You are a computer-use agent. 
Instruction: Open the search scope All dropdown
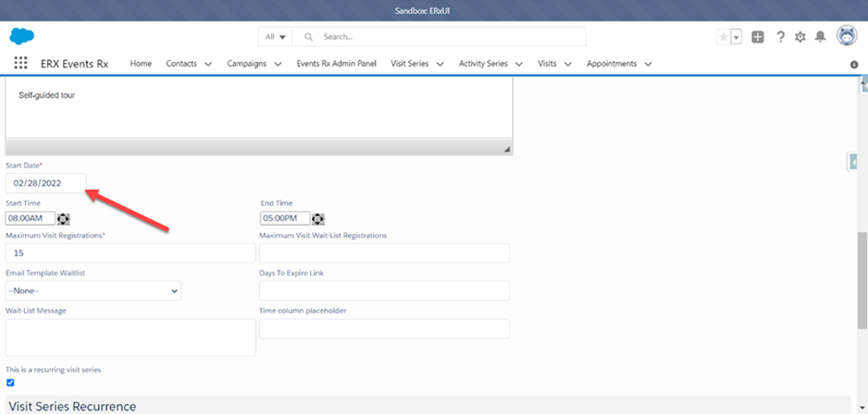pyautogui.click(x=276, y=37)
